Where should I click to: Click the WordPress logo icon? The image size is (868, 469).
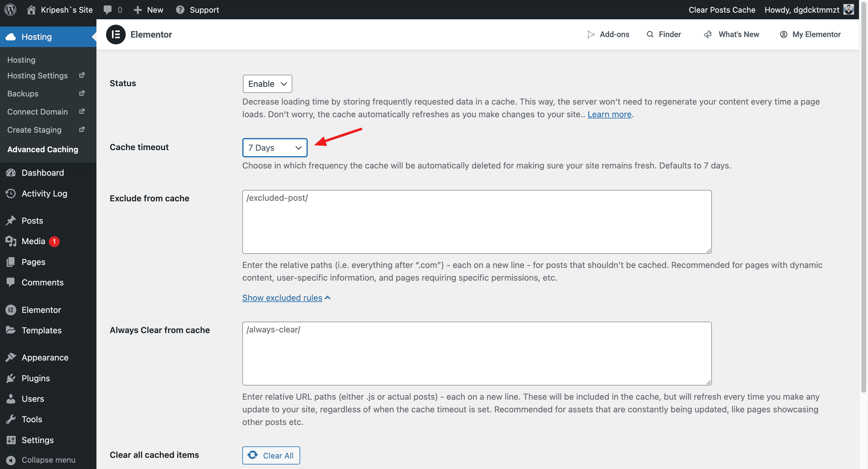pos(10,9)
